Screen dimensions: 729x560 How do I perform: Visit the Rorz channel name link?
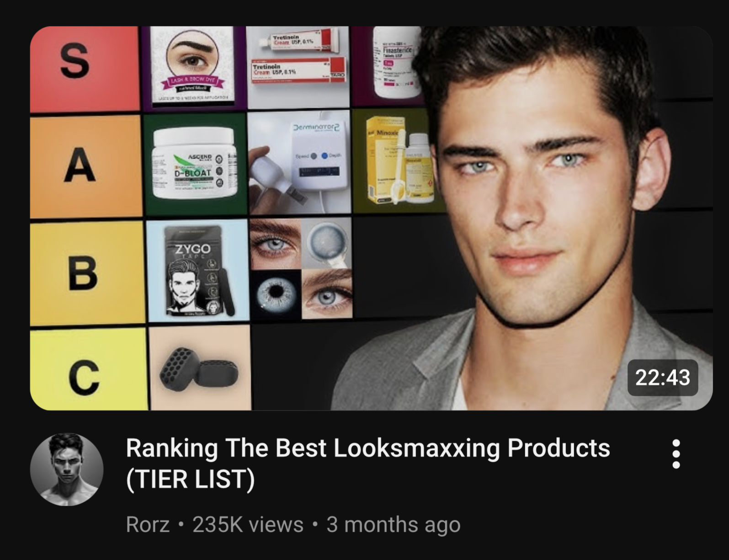[148, 524]
